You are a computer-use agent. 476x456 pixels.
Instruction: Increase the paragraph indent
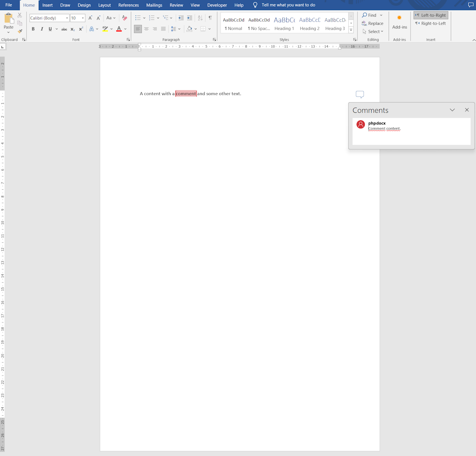(190, 18)
